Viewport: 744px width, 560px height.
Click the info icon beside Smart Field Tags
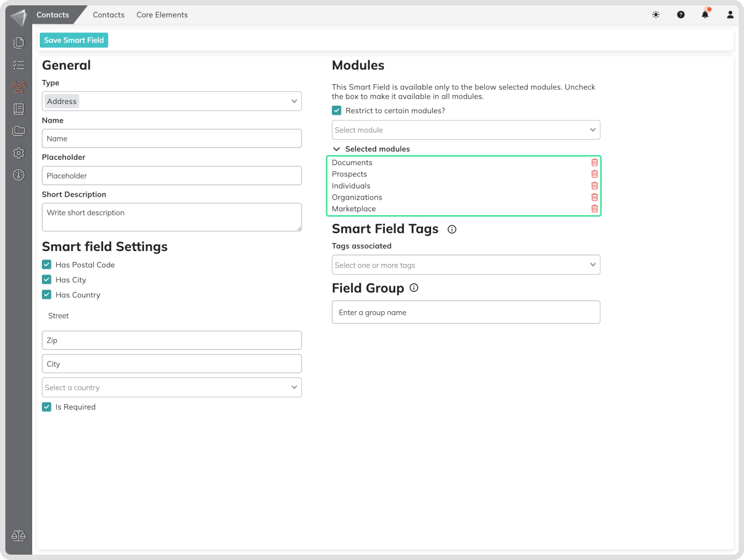click(452, 230)
